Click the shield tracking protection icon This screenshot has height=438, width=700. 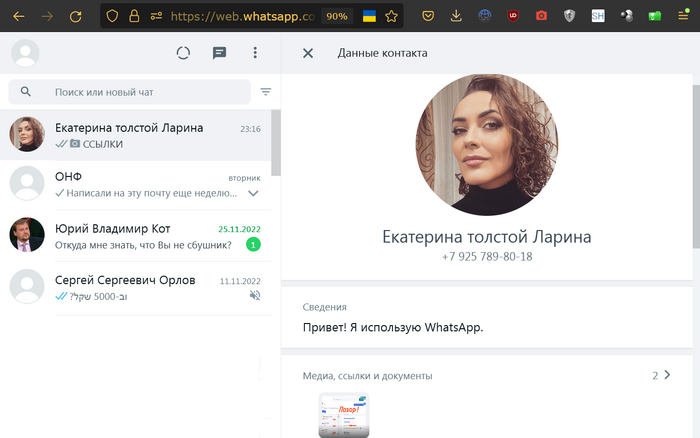(x=112, y=16)
